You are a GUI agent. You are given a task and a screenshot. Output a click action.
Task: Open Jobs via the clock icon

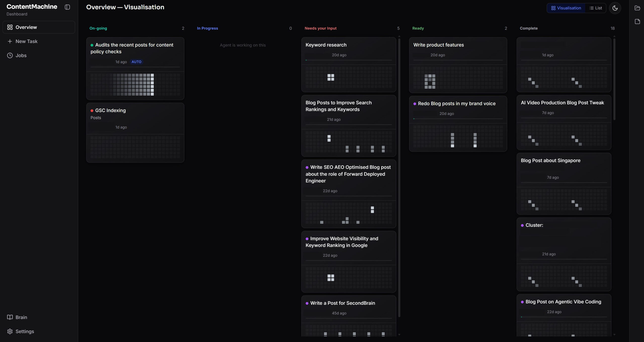point(10,55)
